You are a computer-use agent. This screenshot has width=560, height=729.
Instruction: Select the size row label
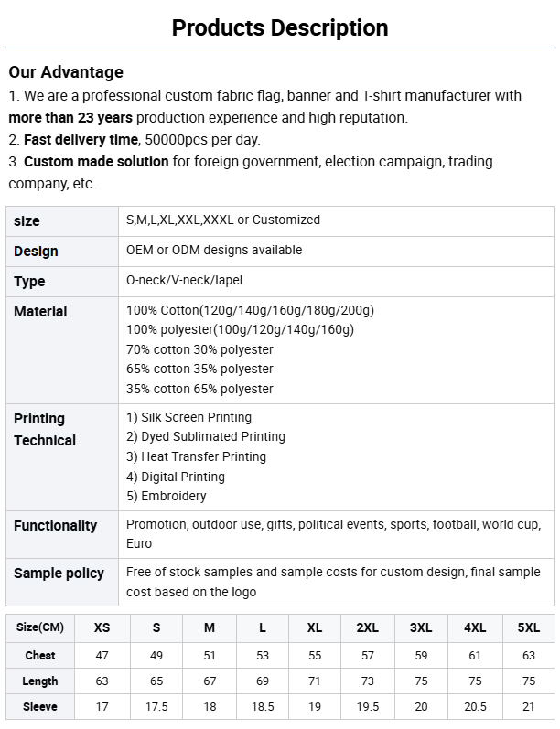coord(27,221)
